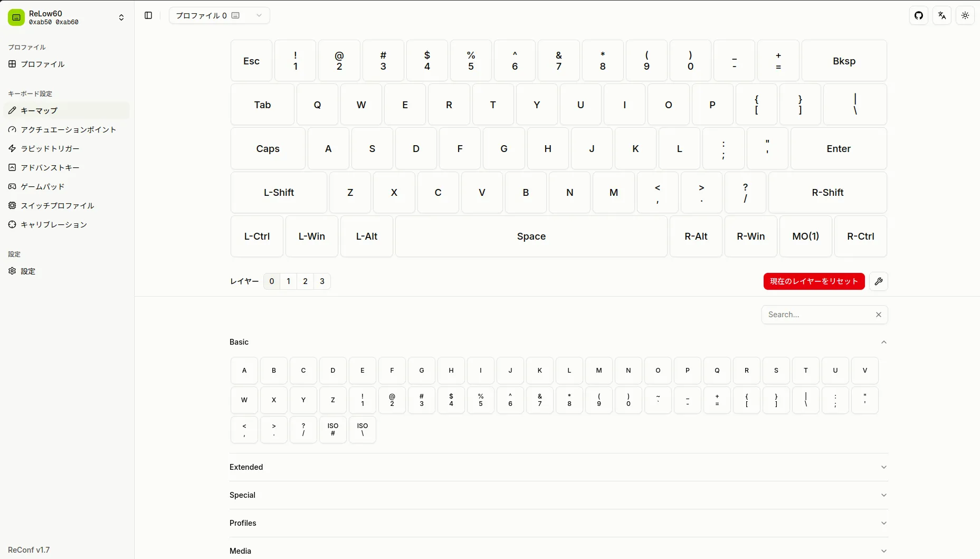This screenshot has height=559, width=980.
Task: Collapse the Basic keycode section
Action: pos(558,342)
